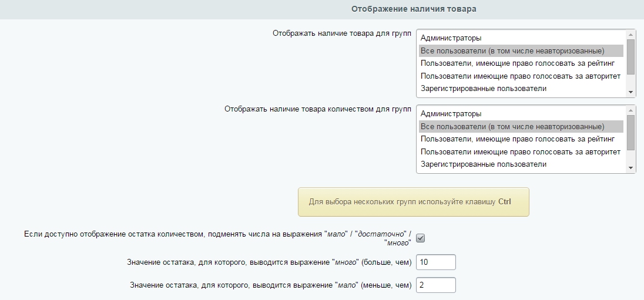Select 'Администраторы' in the quantity display group list
The image size is (644, 300).
pos(451,114)
